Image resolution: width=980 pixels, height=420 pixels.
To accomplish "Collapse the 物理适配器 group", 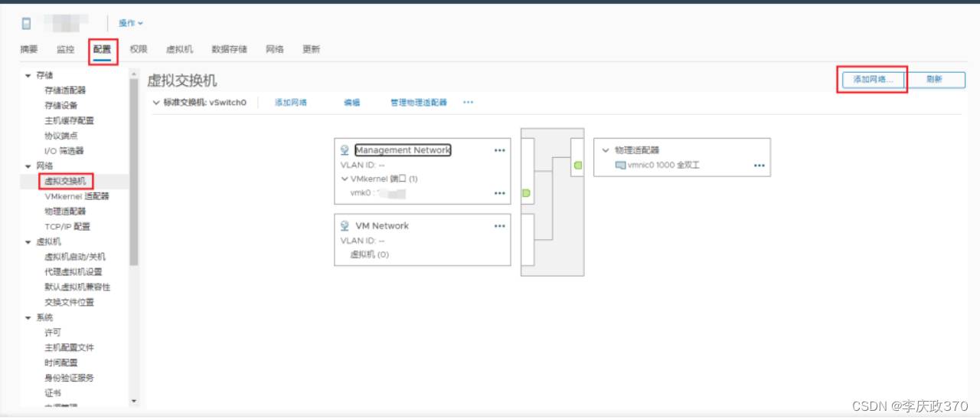I will click(x=606, y=150).
